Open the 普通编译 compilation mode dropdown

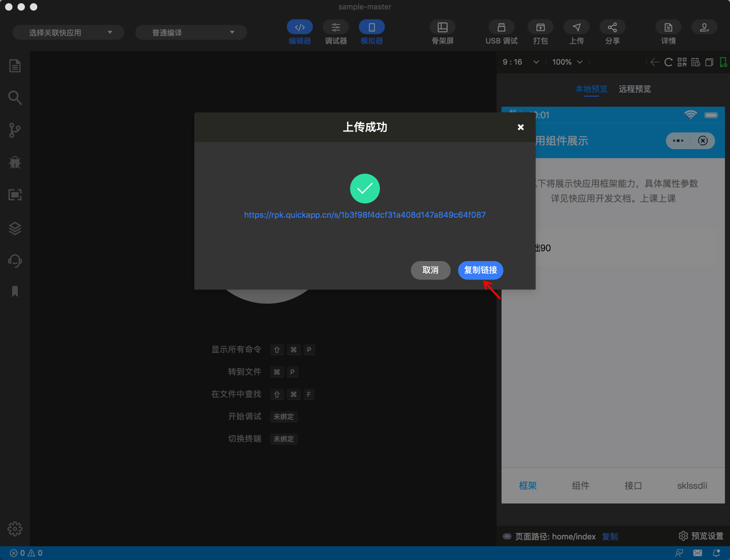click(x=191, y=32)
